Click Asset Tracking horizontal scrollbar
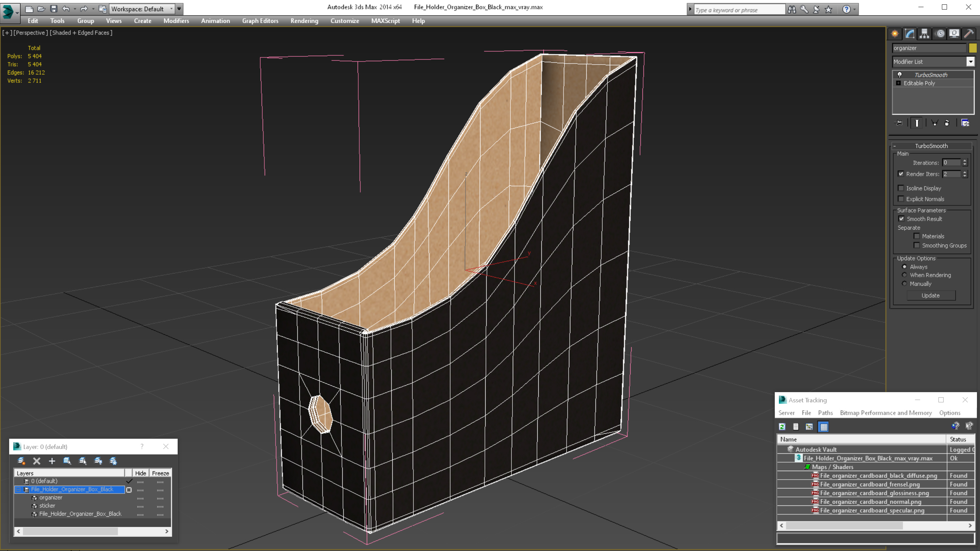 [876, 525]
